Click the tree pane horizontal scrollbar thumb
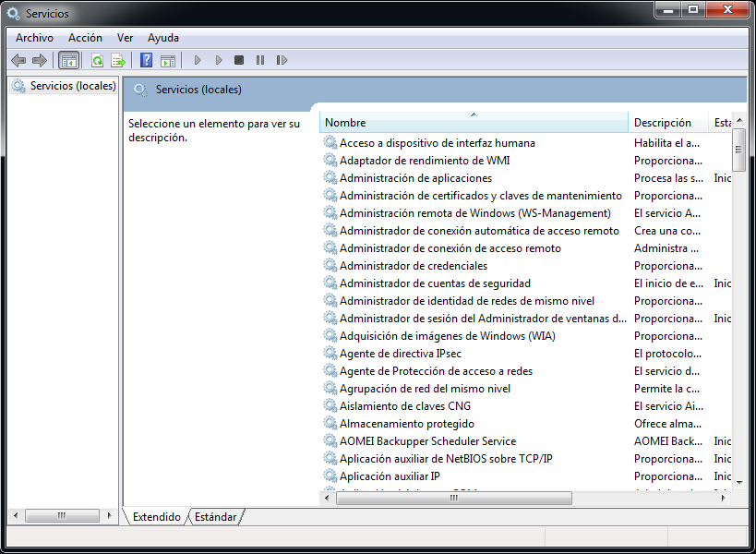 point(62,515)
